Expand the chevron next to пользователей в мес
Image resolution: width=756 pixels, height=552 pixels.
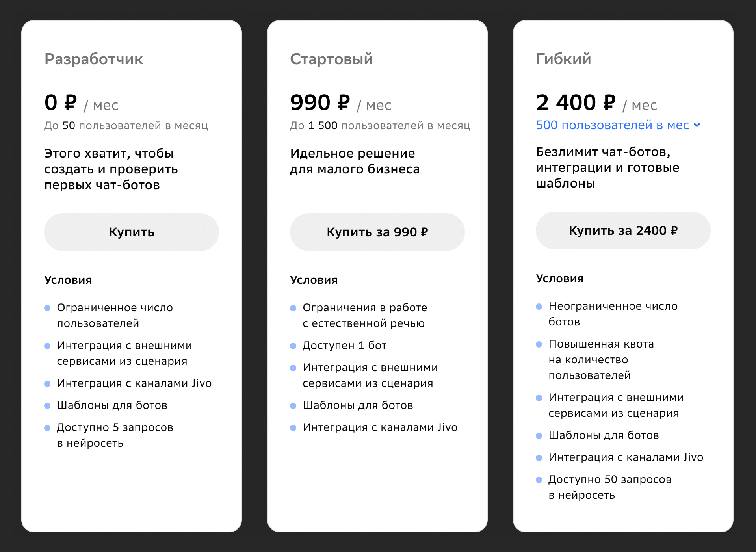coord(697,125)
